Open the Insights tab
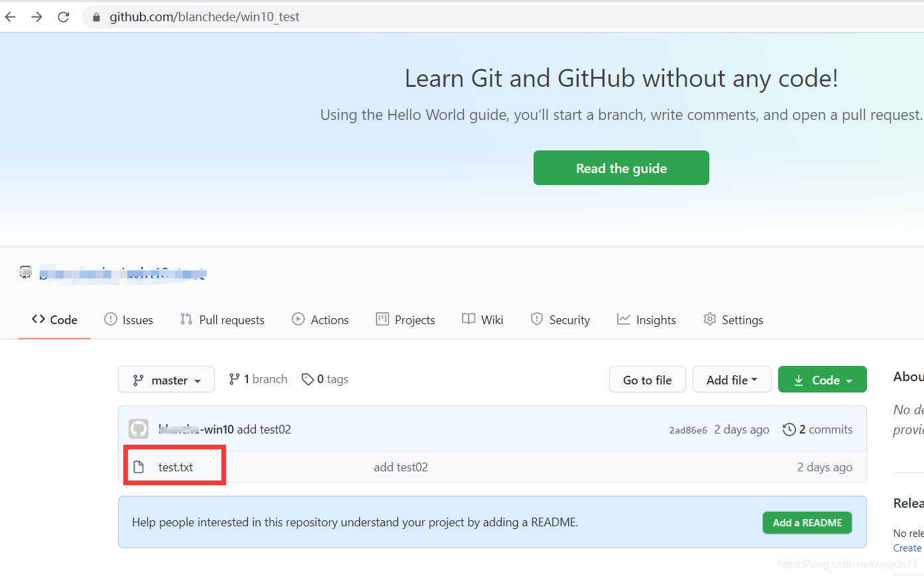 [x=646, y=319]
